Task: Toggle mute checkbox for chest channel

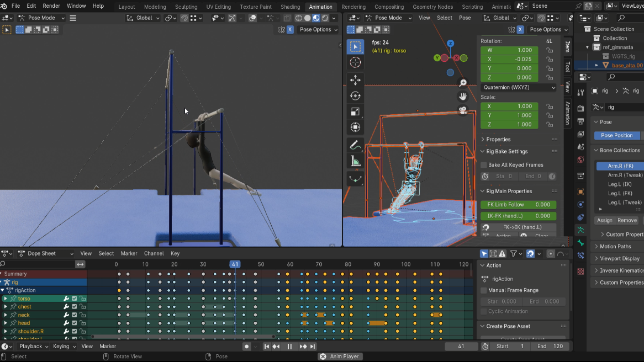Action: pos(75,307)
